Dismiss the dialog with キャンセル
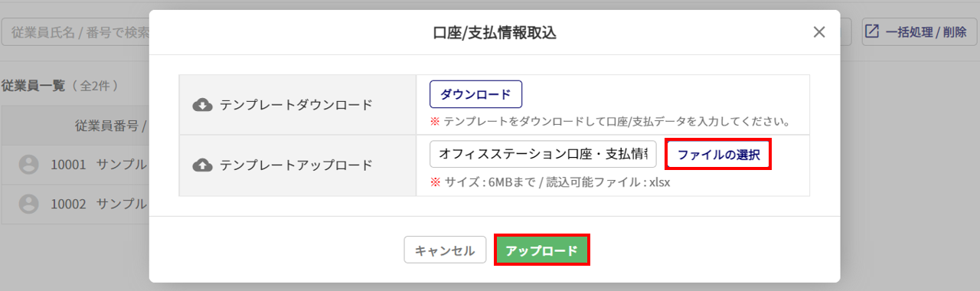The width and height of the screenshot is (980, 291). coord(445,250)
